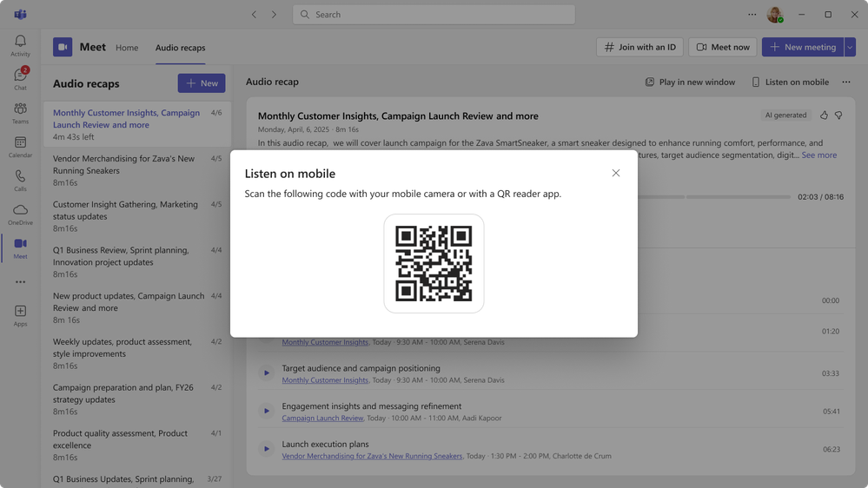Expand New meeting dropdown arrow
The image size is (868, 488).
(x=850, y=47)
